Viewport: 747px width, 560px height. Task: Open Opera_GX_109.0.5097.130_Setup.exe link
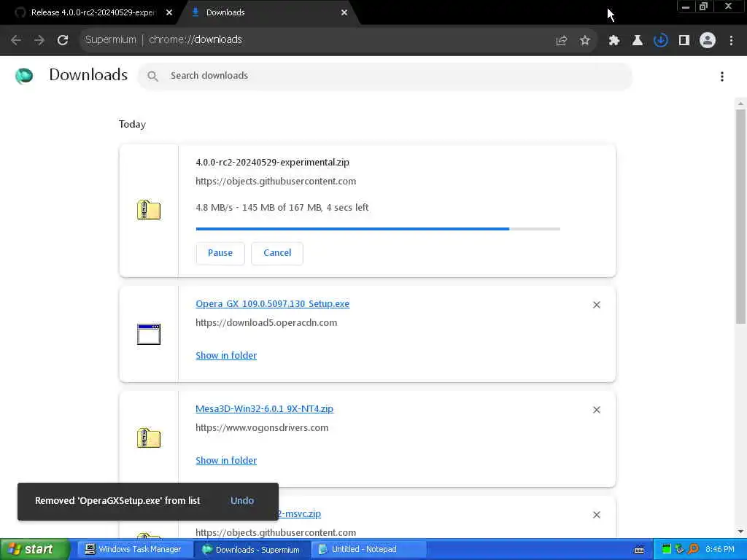[x=273, y=304]
